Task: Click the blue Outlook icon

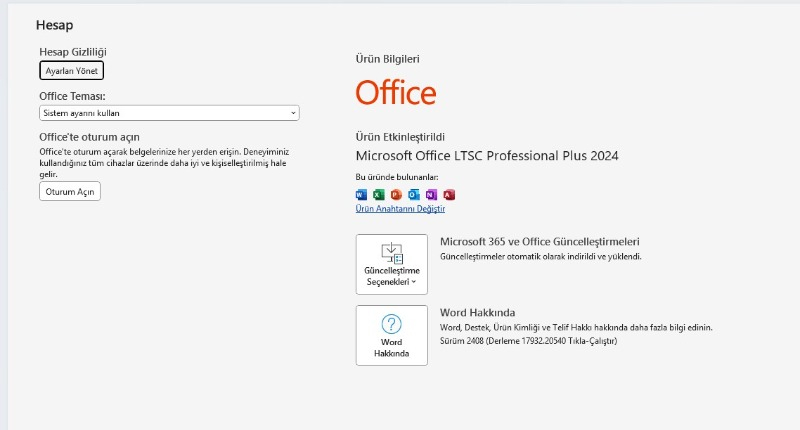Action: point(414,194)
